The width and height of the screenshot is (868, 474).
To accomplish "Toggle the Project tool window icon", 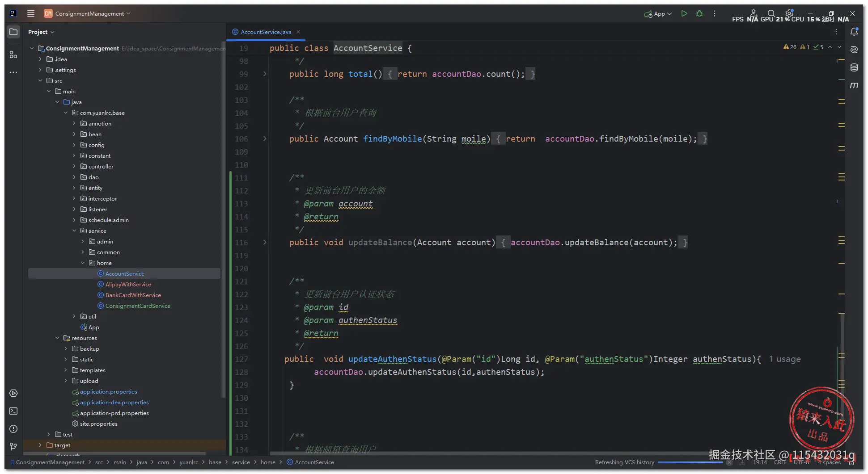I will coord(13,32).
